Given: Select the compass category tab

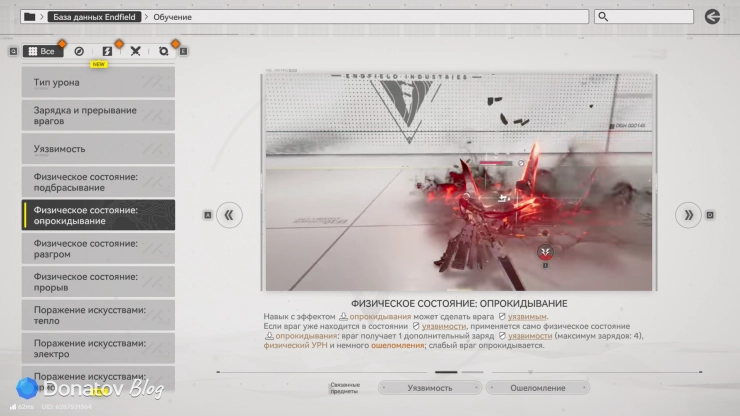Looking at the screenshot, I should [79, 51].
